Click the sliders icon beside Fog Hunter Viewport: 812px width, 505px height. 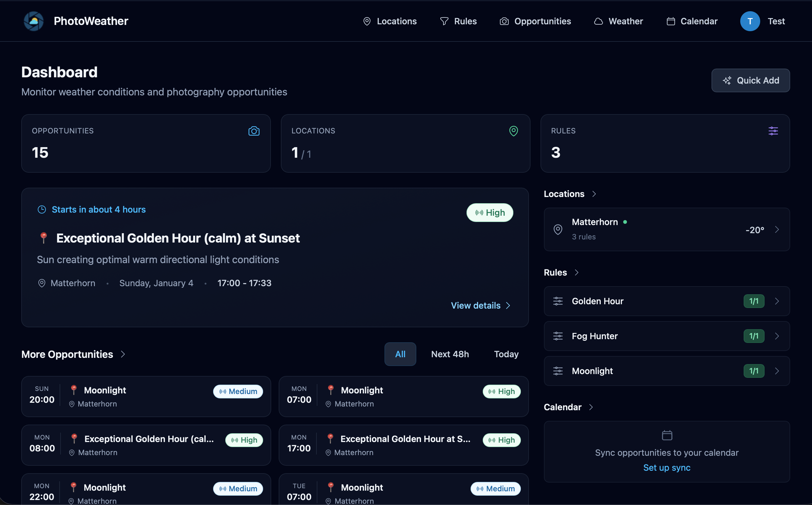(x=558, y=336)
